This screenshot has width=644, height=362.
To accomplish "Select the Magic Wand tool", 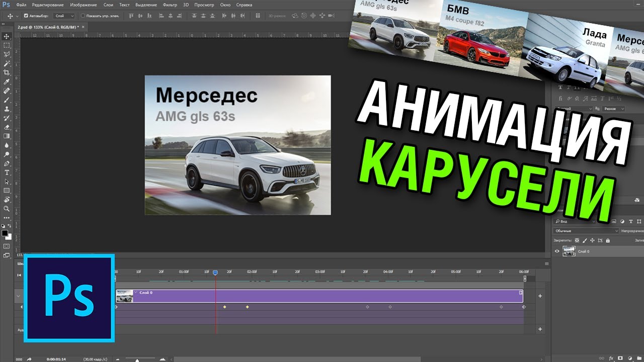I will [x=7, y=63].
